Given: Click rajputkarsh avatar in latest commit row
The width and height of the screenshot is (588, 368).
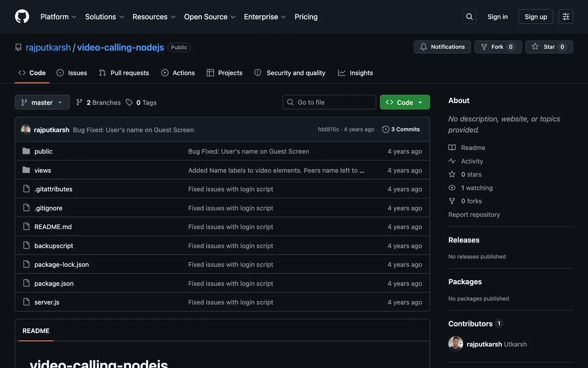Looking at the screenshot, I should 25,130.
